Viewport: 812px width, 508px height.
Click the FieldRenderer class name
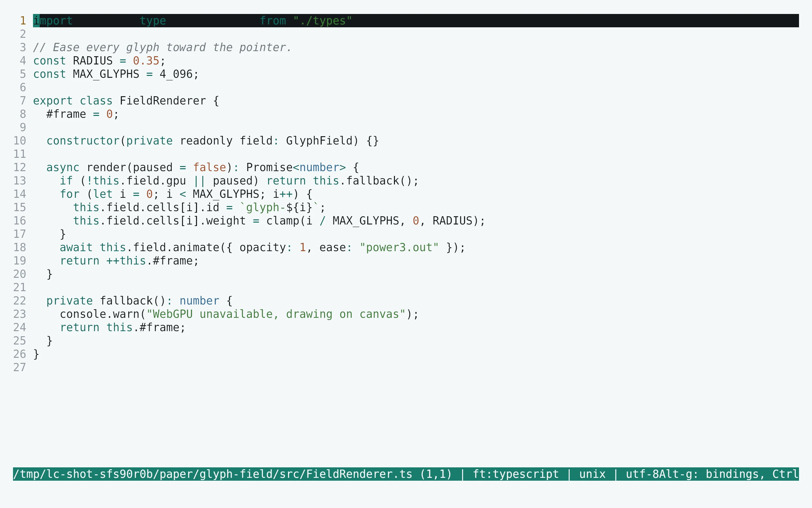click(163, 101)
